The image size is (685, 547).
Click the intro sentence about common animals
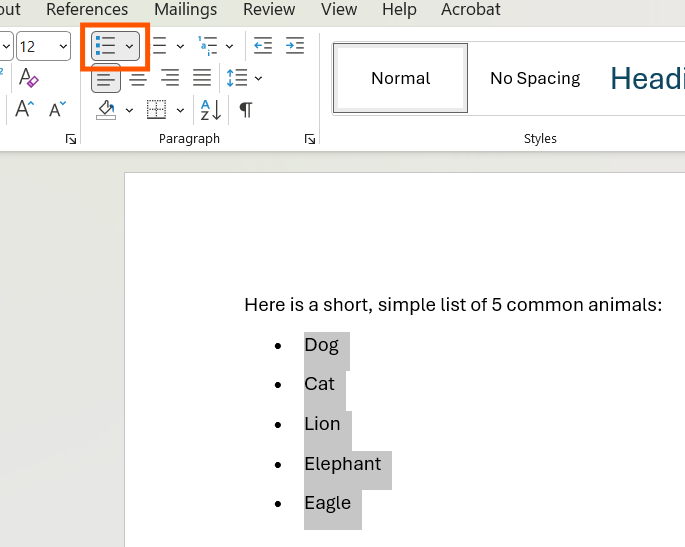tap(453, 305)
